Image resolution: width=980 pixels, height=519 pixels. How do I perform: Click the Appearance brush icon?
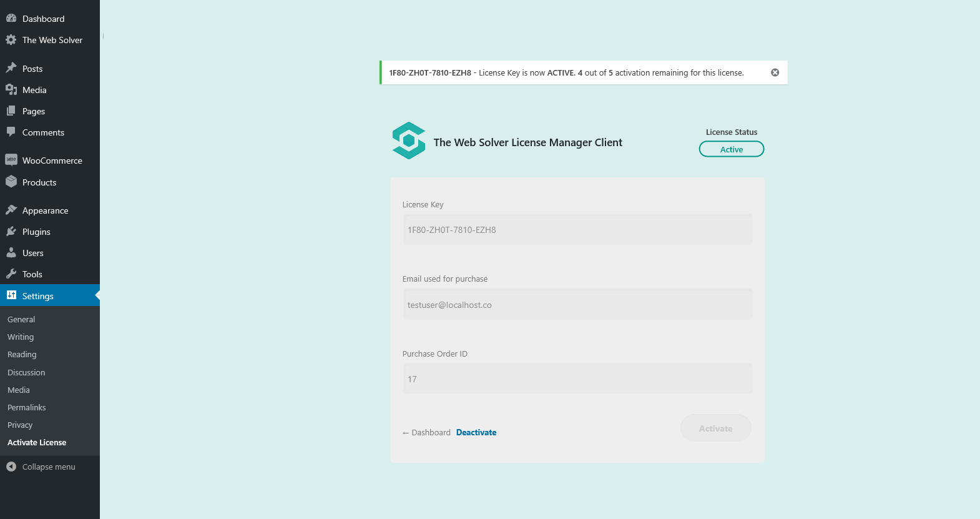click(11, 210)
